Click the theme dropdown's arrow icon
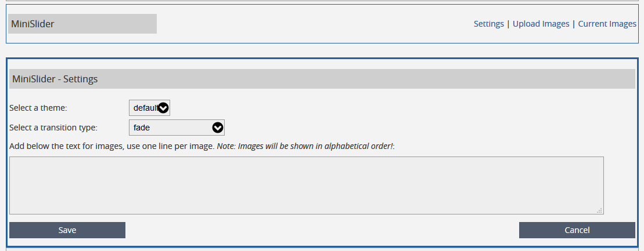This screenshot has width=644, height=251. click(163, 108)
